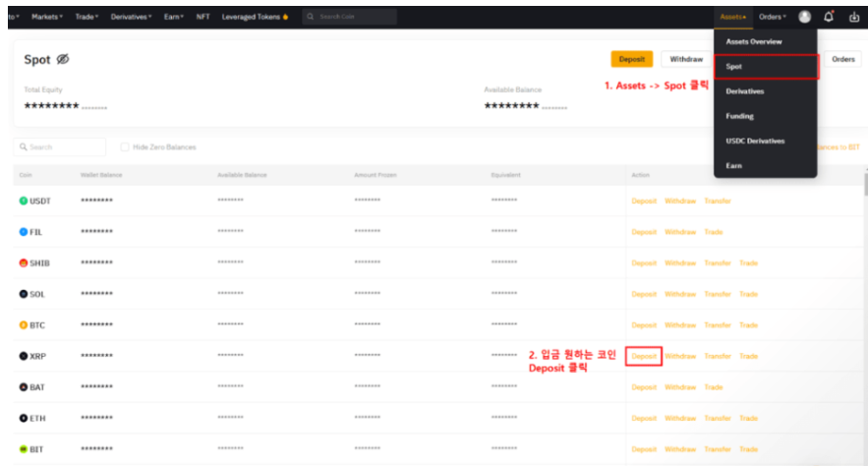Open the notification bell icon
Image resolution: width=868 pixels, height=466 pixels.
click(829, 17)
